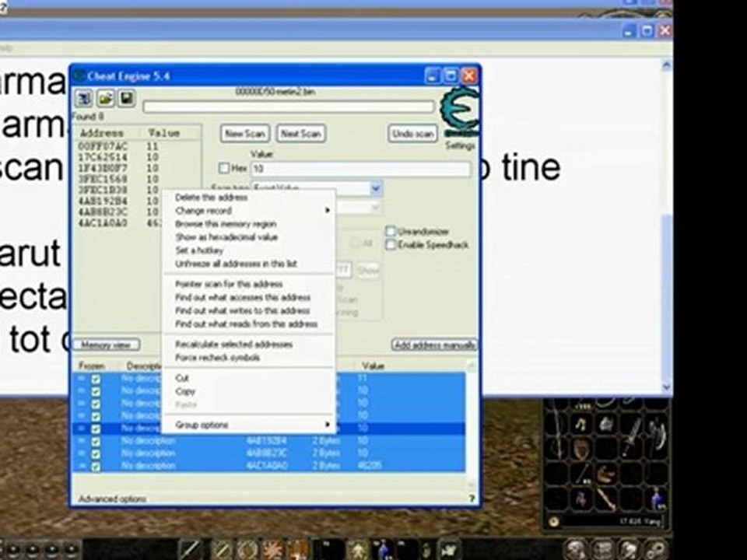
Task: Open Advanced options at the bottom
Action: (112, 499)
